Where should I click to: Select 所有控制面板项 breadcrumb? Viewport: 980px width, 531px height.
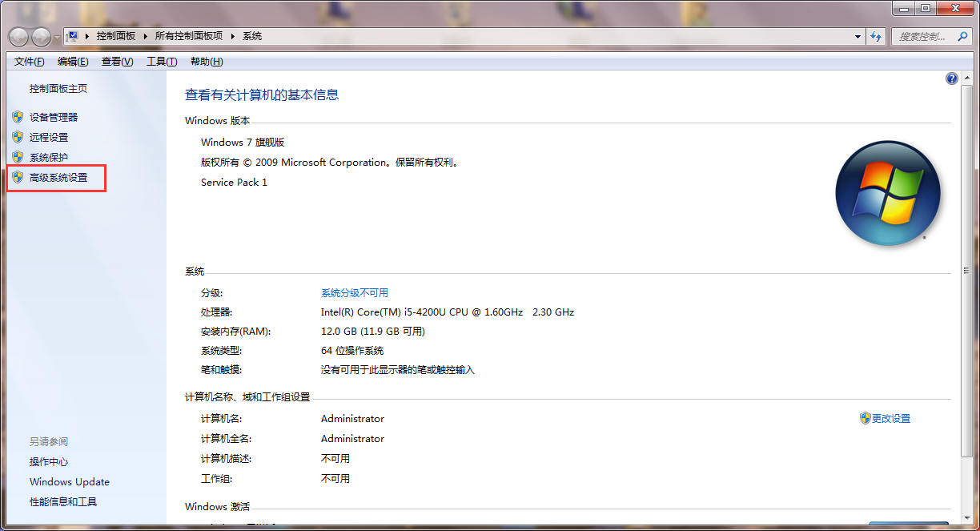click(189, 36)
